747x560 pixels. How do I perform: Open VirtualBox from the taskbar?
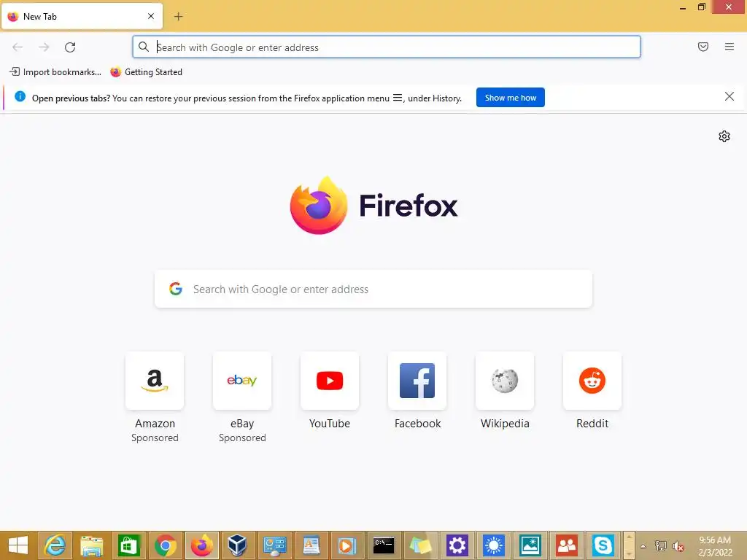pyautogui.click(x=237, y=545)
